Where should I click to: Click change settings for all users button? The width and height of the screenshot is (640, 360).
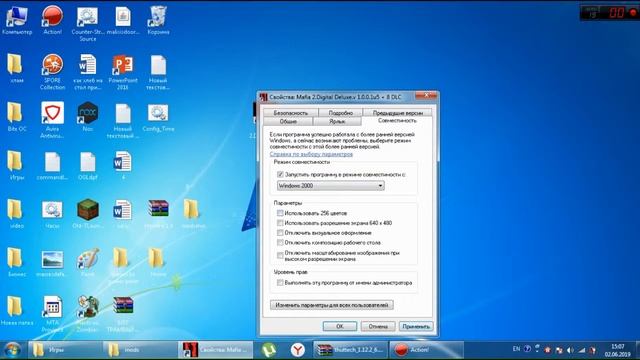331,305
